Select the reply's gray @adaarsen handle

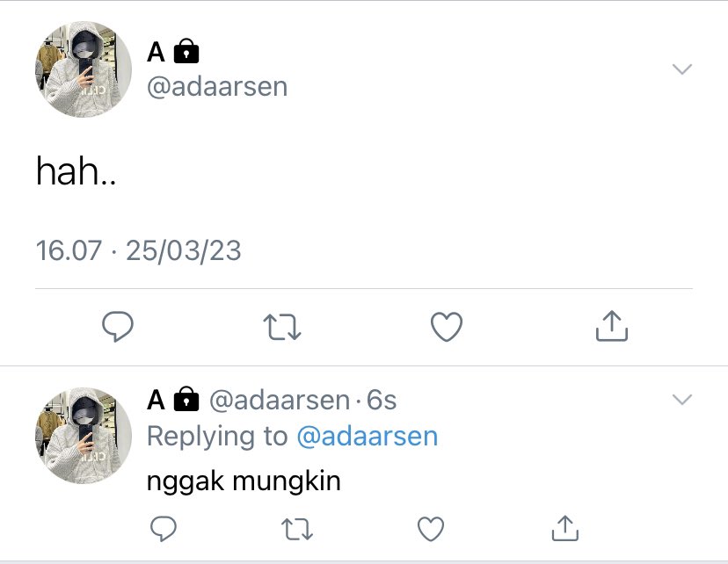click(280, 400)
